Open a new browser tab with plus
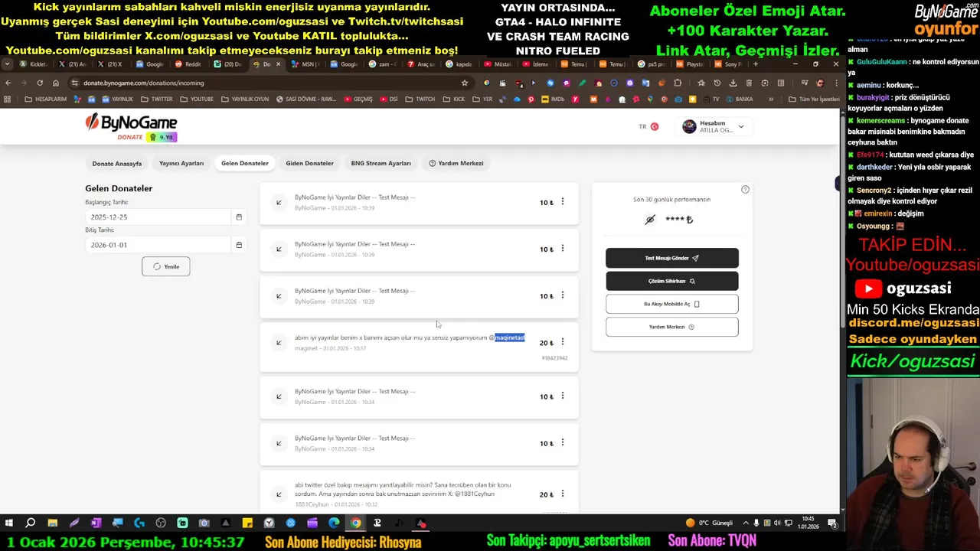Image resolution: width=980 pixels, height=551 pixels. pos(755,64)
